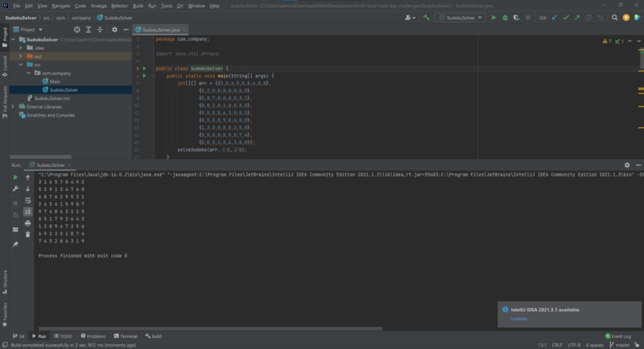This screenshot has height=349, width=644.
Task: Open run configuration via wrench icon
Action: pyautogui.click(x=15, y=188)
